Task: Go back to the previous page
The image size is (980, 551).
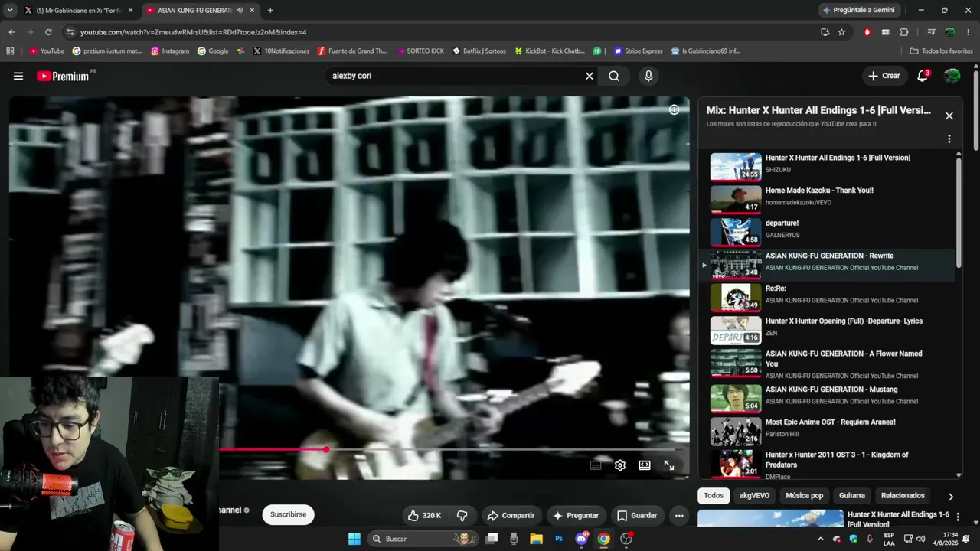Action: [11, 32]
